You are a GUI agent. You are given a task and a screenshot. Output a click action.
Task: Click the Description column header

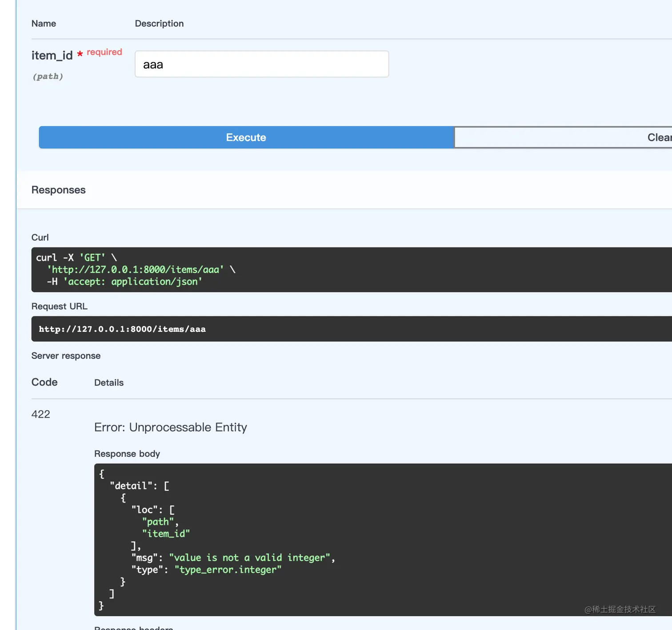point(160,24)
